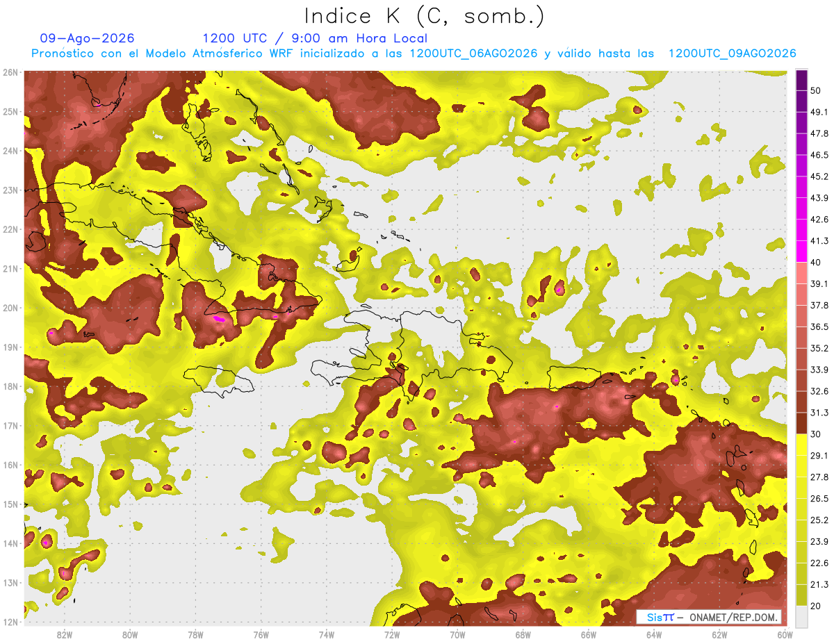The height and width of the screenshot is (644, 834).
Task: Click the color bar label "25.2"
Action: click(819, 520)
